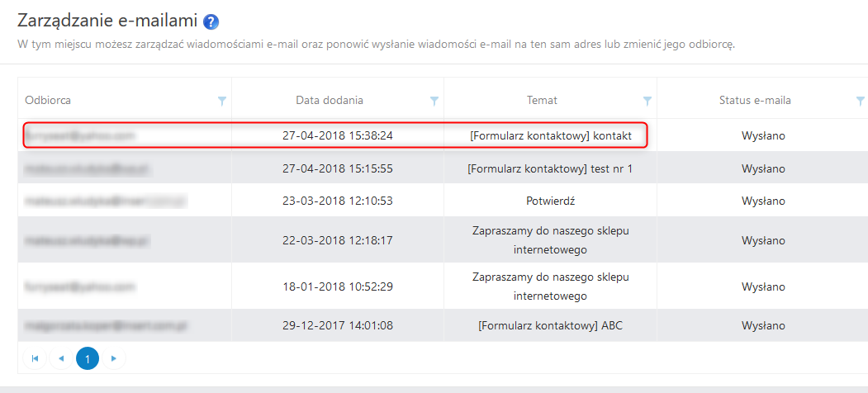Open the Data dodania column filter
Screen dimensions: 868x393
click(434, 101)
